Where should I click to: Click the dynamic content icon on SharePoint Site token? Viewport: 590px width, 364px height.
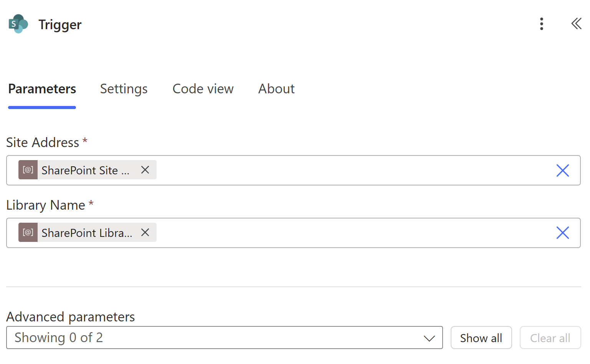28,170
